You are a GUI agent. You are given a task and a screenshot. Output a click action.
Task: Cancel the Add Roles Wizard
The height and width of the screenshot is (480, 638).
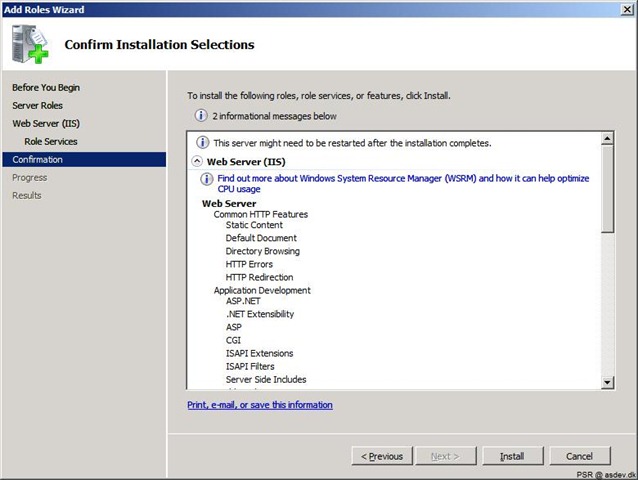(x=580, y=456)
